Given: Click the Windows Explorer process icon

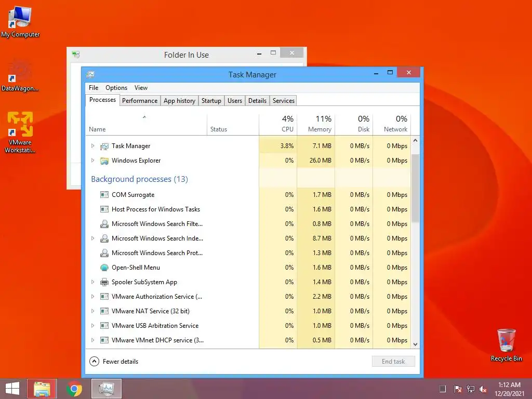Looking at the screenshot, I should (x=104, y=161).
